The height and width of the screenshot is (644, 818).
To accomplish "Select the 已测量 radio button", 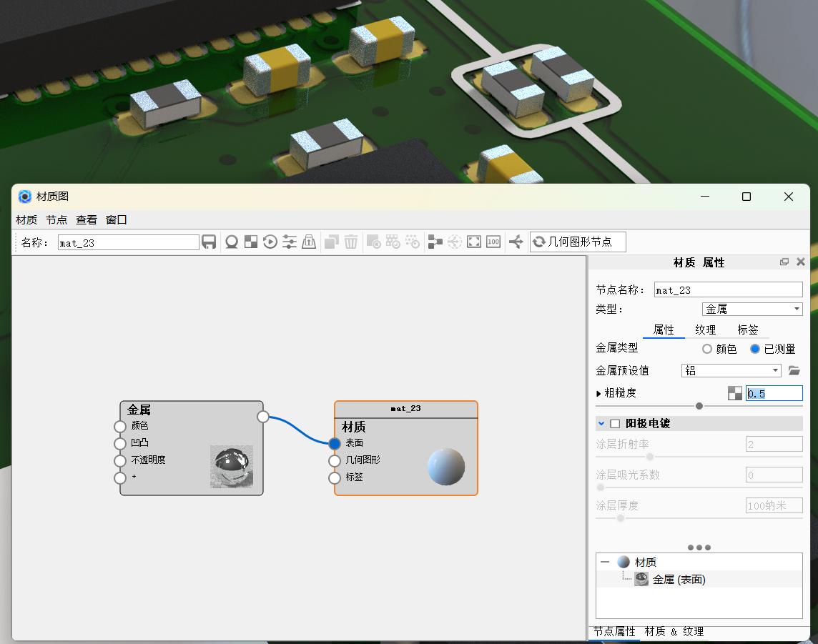I will (x=756, y=349).
